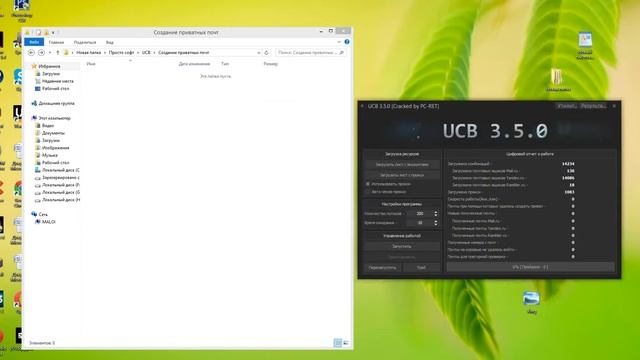This screenshot has height=360, width=640.
Task: Open Локальный диск (C:) drive
Action: (x=61, y=170)
